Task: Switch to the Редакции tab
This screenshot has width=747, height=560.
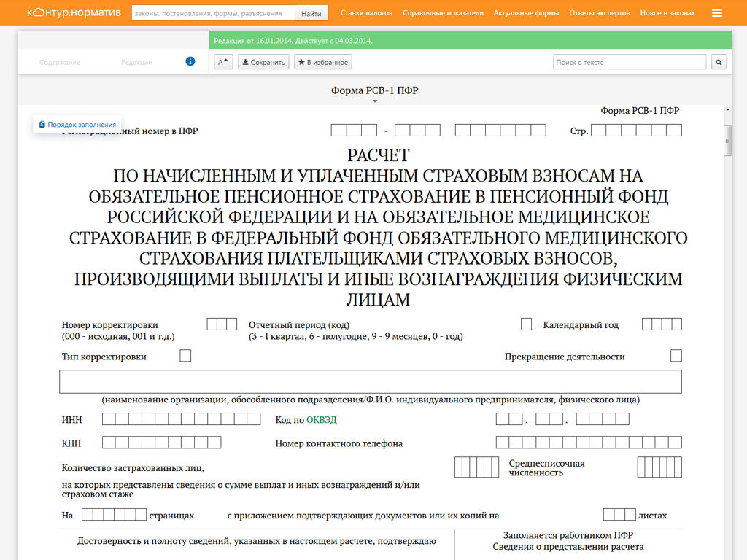Action: 136,63
